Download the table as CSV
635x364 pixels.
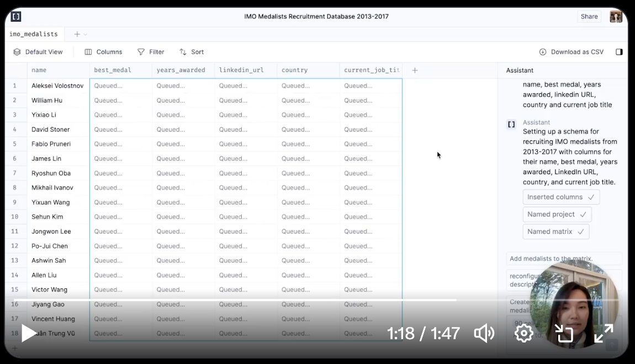[571, 52]
